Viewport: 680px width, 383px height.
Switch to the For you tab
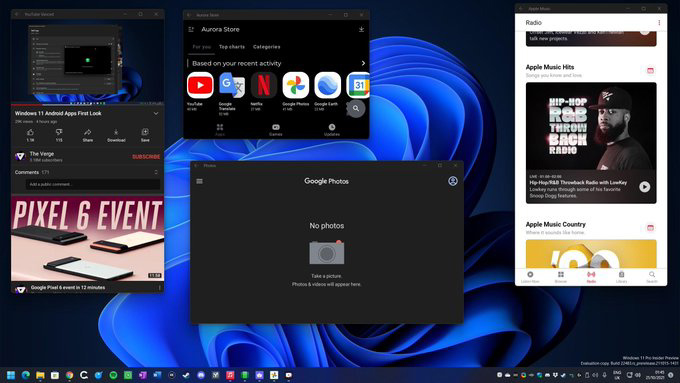[x=202, y=47]
